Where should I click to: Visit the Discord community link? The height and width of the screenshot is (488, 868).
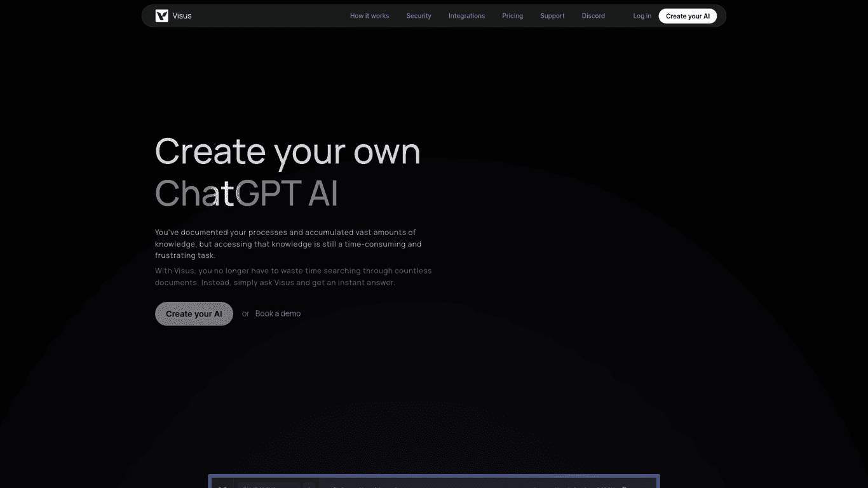(593, 16)
